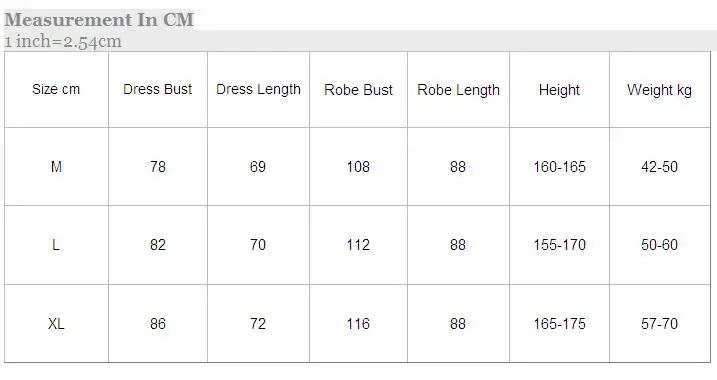The width and height of the screenshot is (717, 380).
Task: Select the height range 160-165
Action: click(x=559, y=167)
